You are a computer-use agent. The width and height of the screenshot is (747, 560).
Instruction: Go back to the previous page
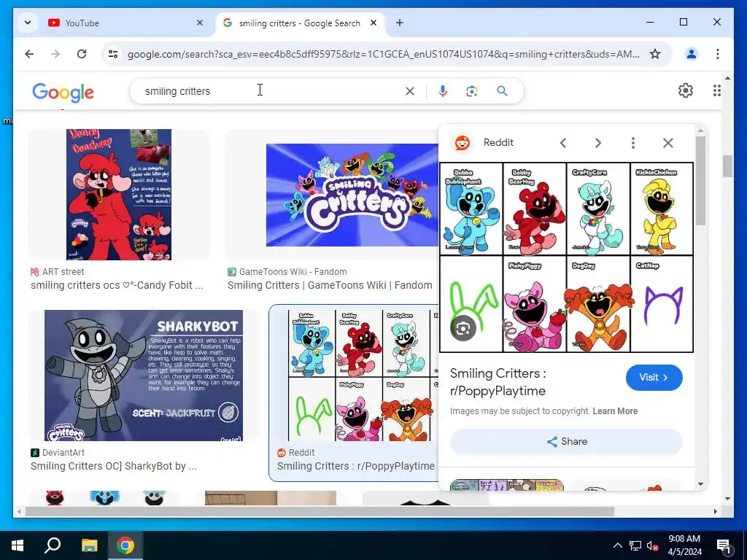pyautogui.click(x=29, y=54)
